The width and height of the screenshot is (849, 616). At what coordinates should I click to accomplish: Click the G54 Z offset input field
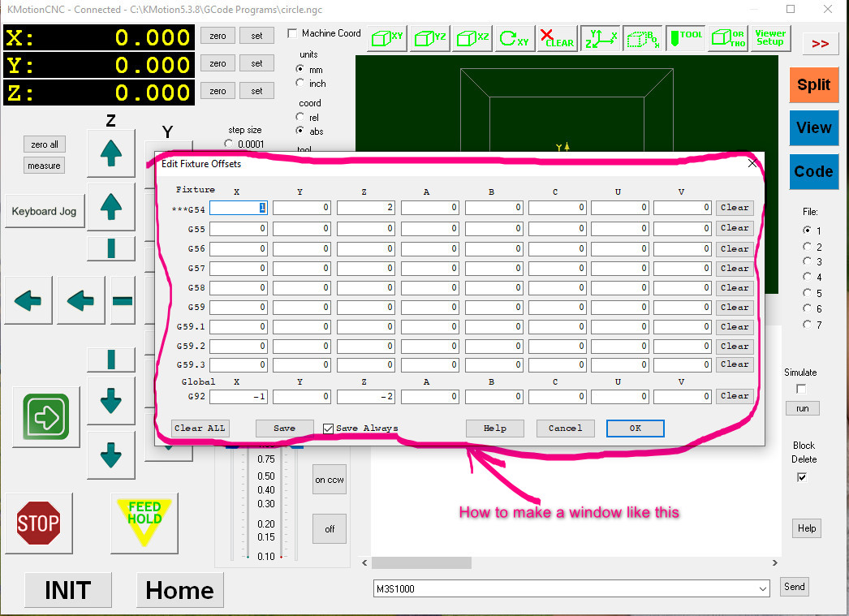click(365, 209)
